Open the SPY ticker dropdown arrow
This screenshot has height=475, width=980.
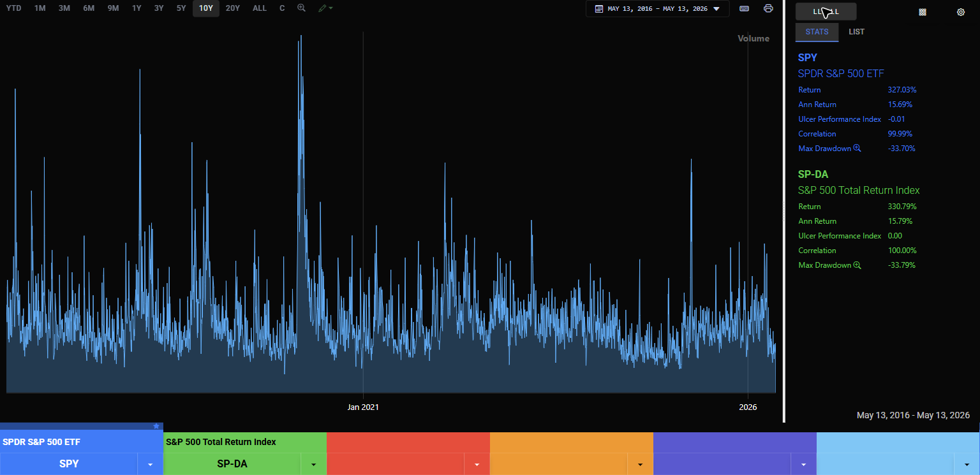(x=151, y=464)
